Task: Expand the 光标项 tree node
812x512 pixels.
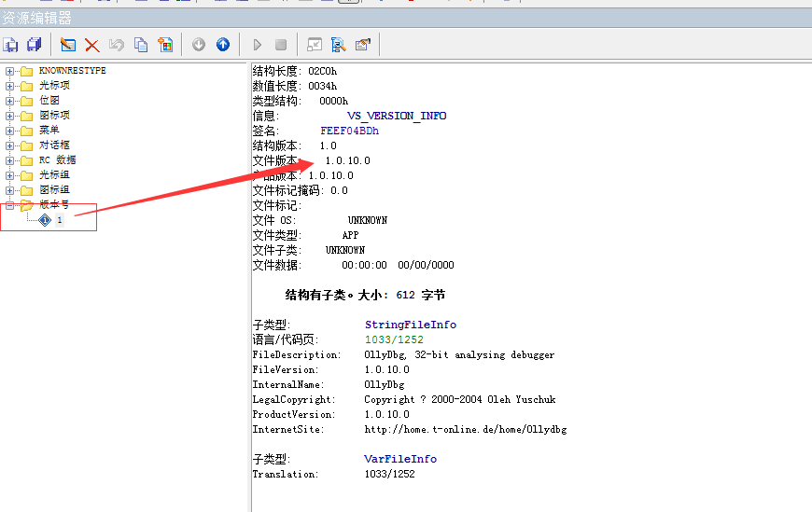Action: pos(9,86)
